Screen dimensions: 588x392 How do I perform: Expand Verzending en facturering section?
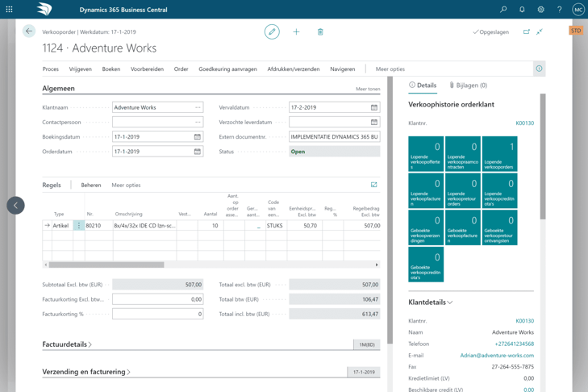coord(86,372)
